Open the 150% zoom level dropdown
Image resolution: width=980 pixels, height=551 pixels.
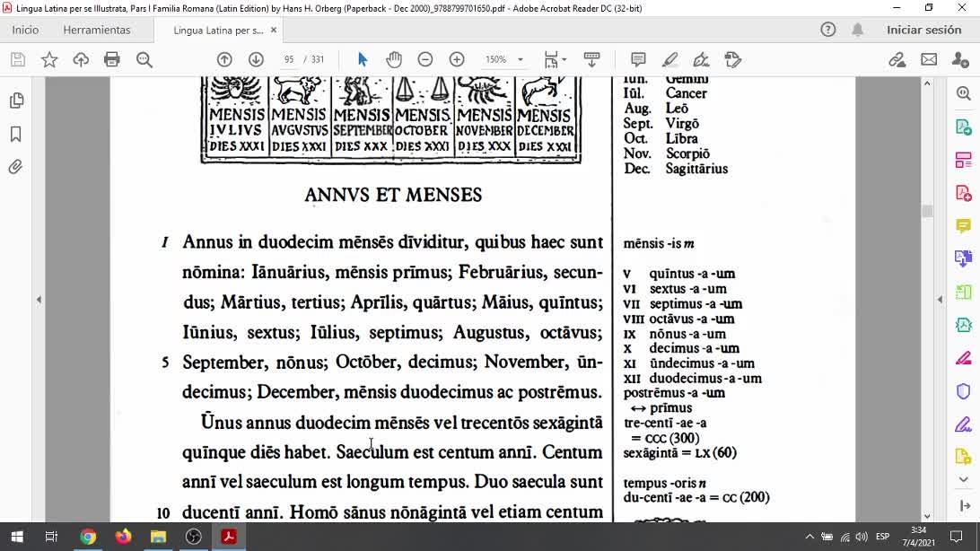click(520, 59)
